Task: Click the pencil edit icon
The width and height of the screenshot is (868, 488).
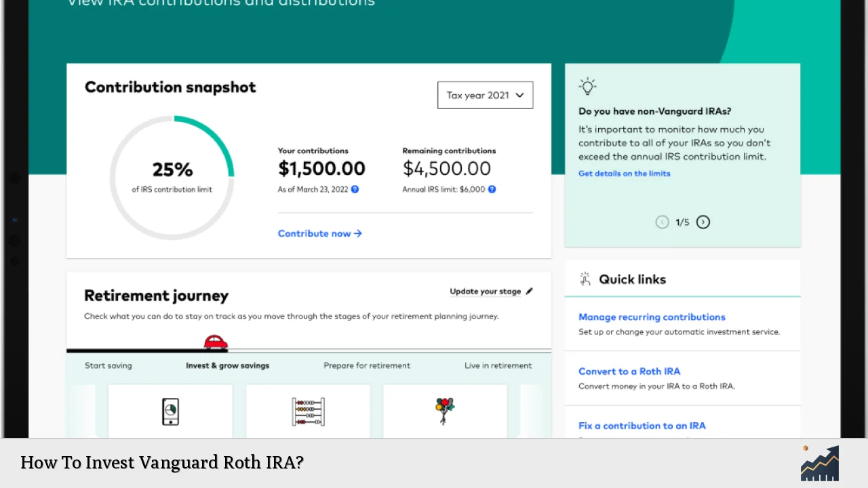Action: click(x=530, y=291)
